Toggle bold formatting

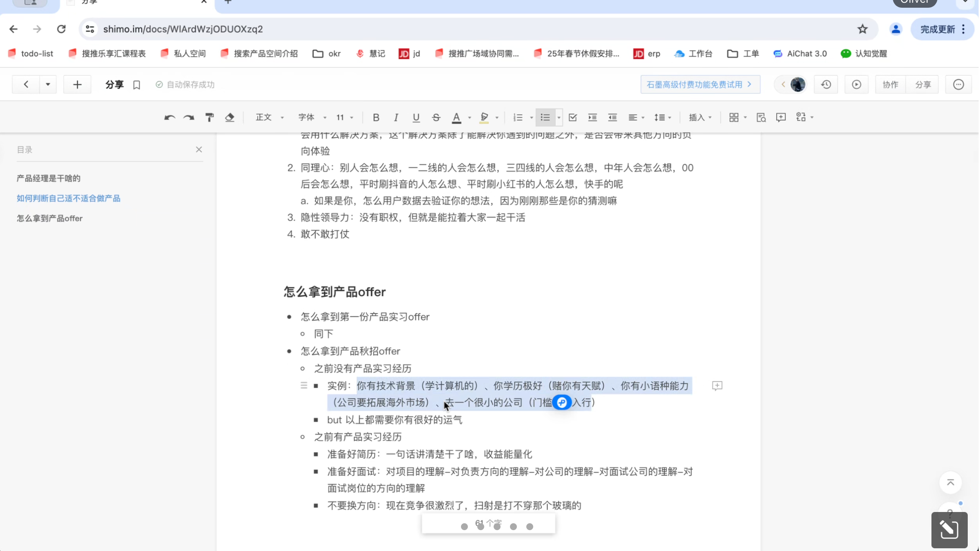(x=376, y=117)
